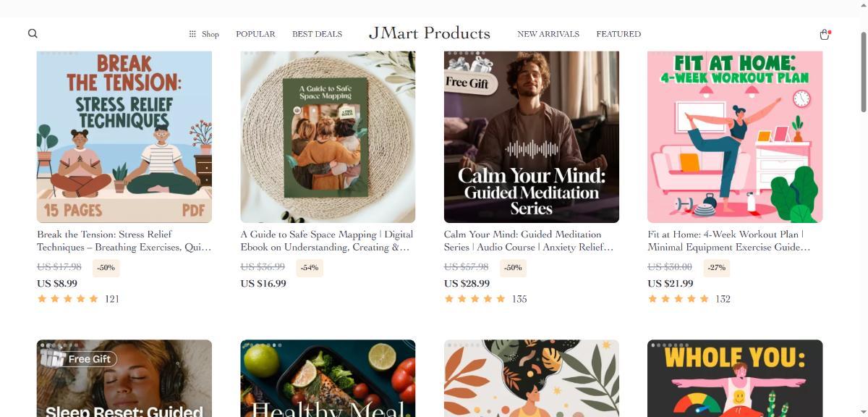Open the Shop menu
868x417 pixels.
[210, 34]
